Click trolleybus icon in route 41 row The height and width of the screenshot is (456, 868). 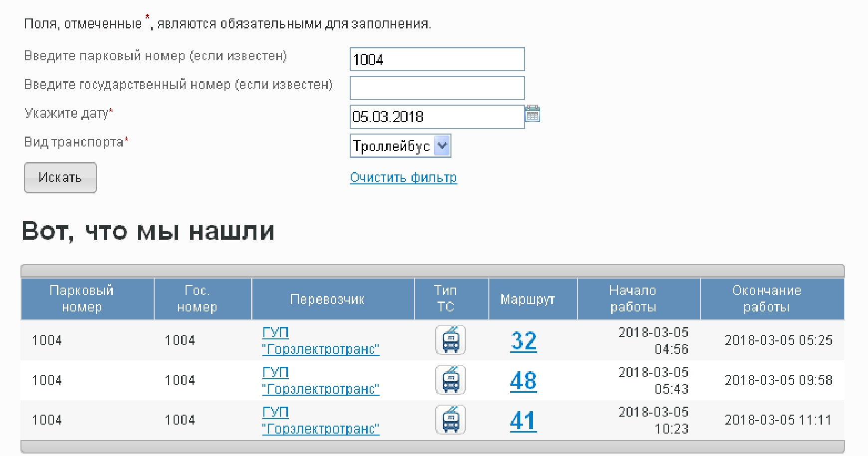(x=450, y=420)
